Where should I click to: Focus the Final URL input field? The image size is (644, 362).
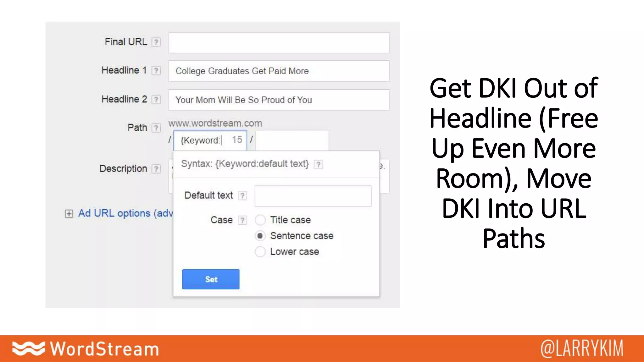279,42
